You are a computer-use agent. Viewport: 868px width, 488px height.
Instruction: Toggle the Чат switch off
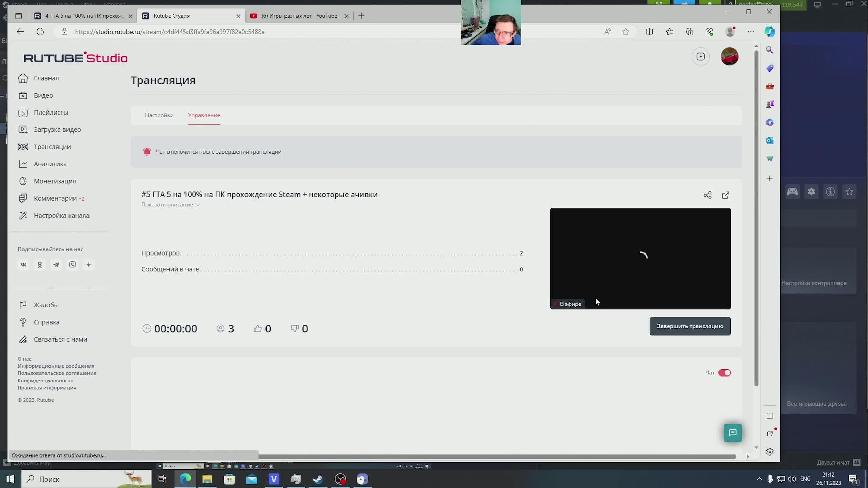pyautogui.click(x=724, y=373)
